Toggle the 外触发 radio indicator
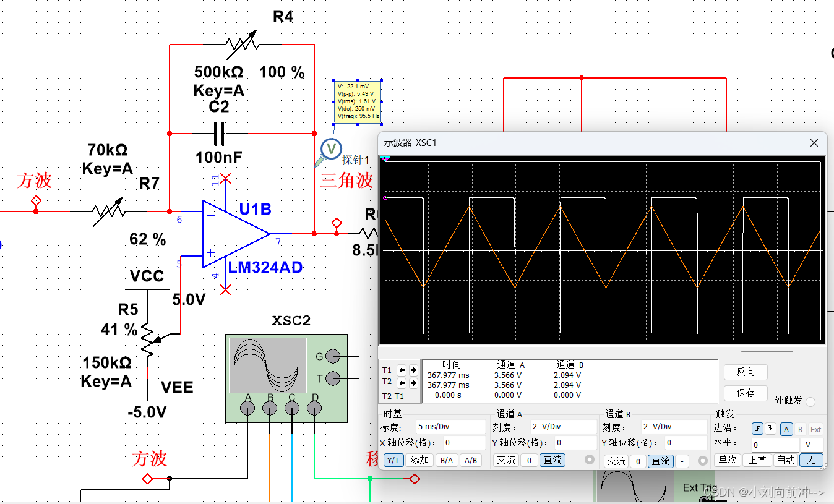 click(810, 401)
